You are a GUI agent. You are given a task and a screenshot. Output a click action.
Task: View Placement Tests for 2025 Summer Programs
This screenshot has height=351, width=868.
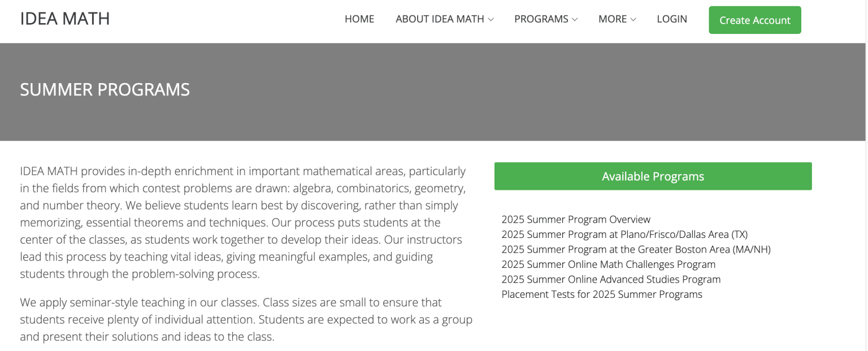(602, 294)
